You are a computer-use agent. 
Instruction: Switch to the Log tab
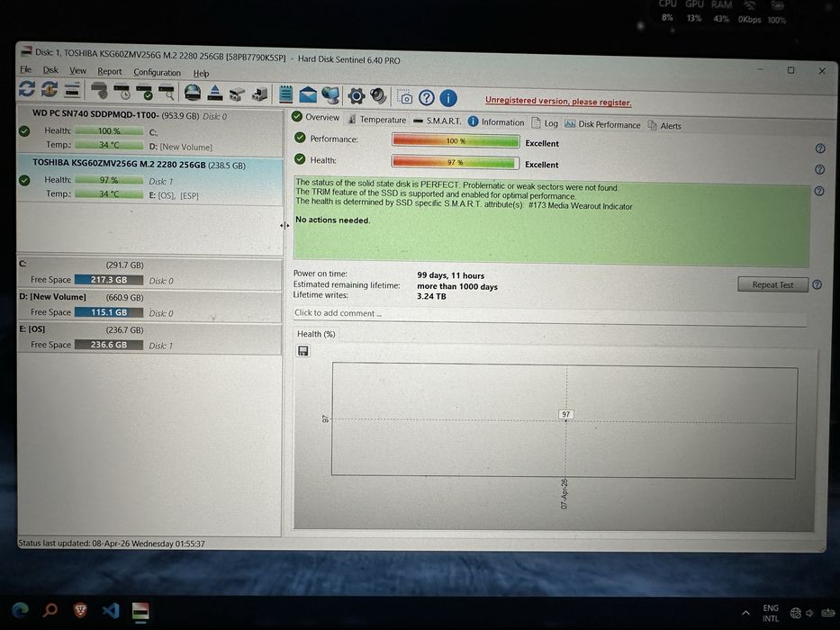545,123
